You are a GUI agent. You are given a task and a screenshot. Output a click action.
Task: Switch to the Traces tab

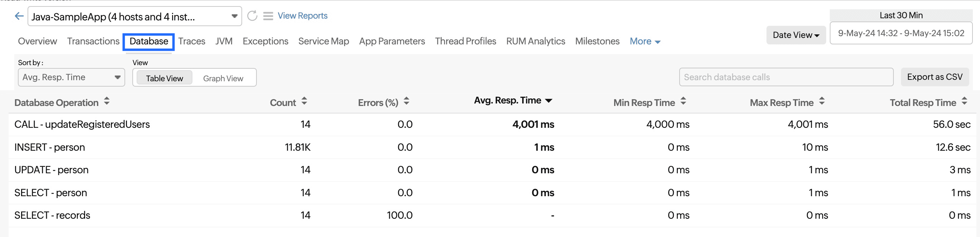pyautogui.click(x=191, y=41)
